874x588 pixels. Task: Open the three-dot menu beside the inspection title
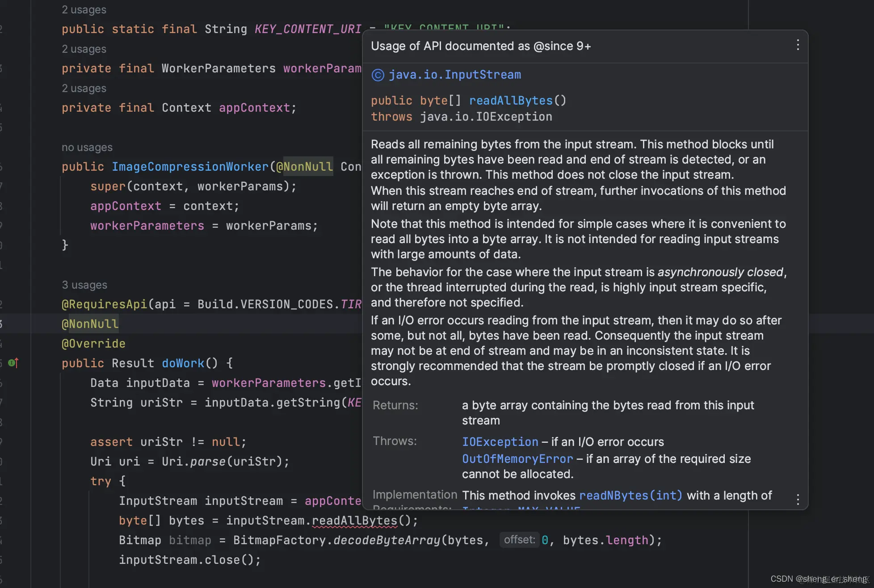[x=798, y=45]
